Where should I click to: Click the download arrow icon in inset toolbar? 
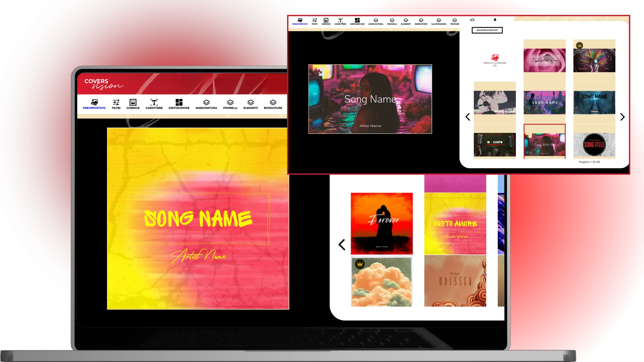pos(495,20)
